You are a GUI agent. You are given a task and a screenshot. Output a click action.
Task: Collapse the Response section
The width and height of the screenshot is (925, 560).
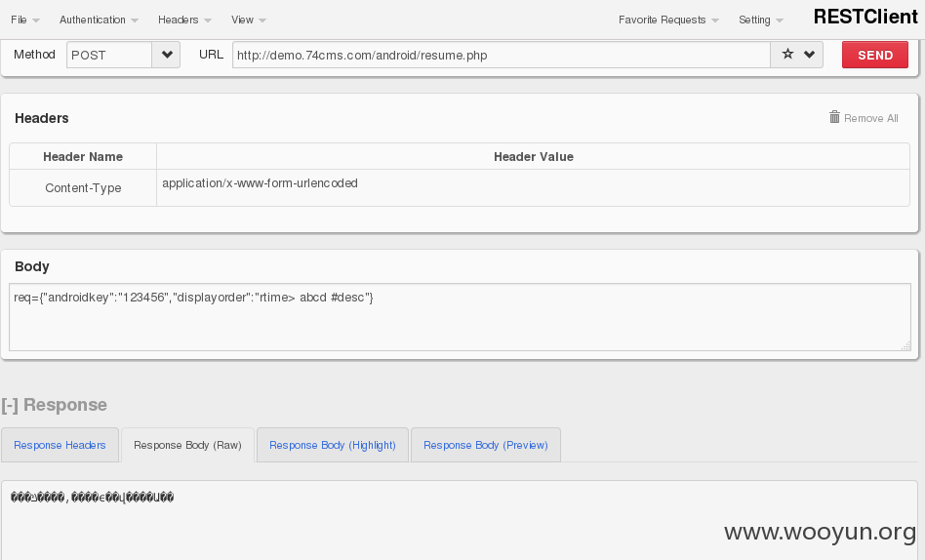click(x=55, y=405)
